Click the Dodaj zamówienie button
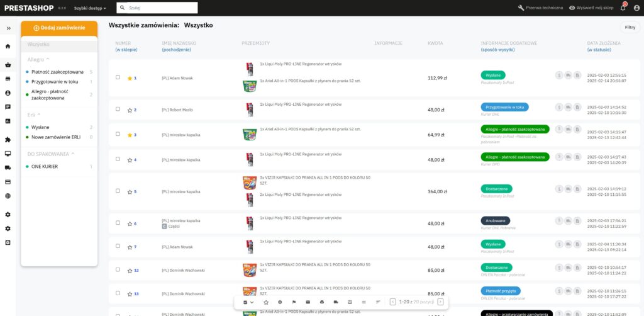The image size is (644, 316). (x=59, y=28)
